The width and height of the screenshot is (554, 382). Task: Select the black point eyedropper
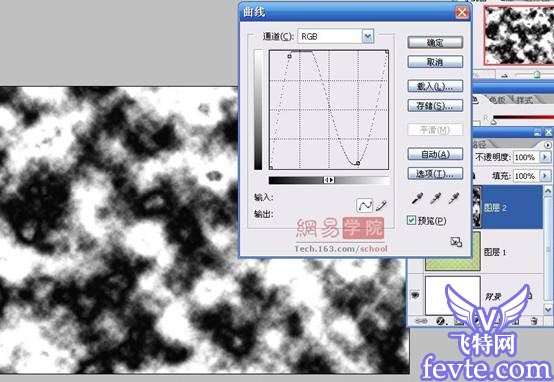(x=417, y=199)
